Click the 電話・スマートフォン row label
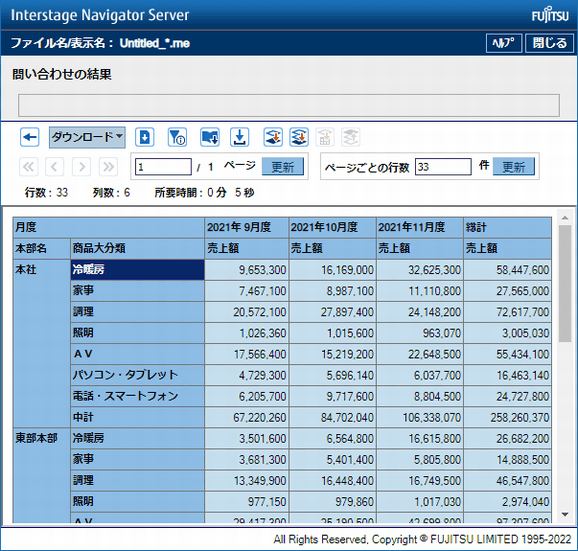This screenshot has height=551, width=578. [x=137, y=396]
